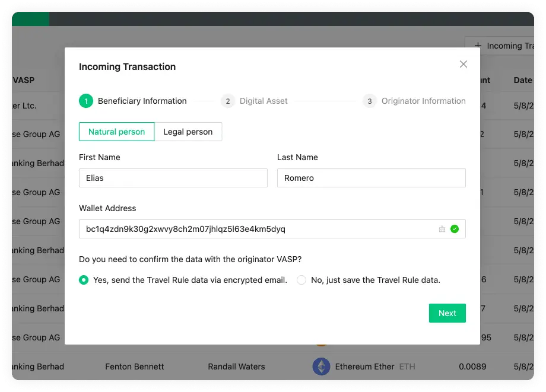Click inside the First Name field
Screen dimensions: 546x392
[x=173, y=177]
